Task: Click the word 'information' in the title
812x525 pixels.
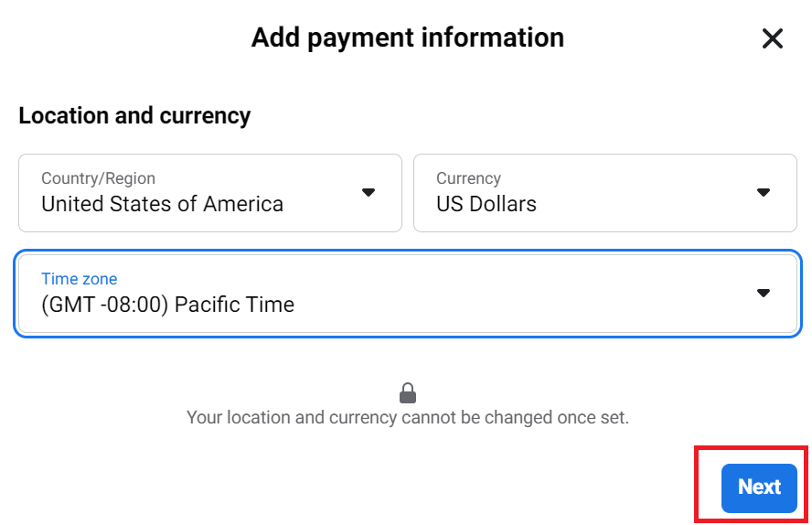Action: point(493,37)
